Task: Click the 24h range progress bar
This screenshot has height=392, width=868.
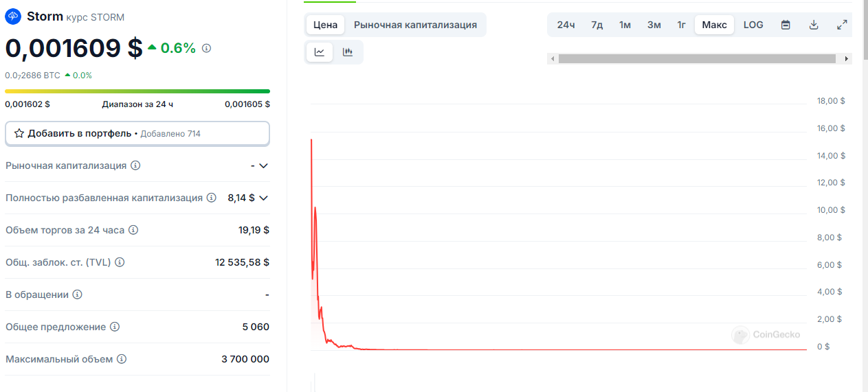Action: [x=137, y=91]
